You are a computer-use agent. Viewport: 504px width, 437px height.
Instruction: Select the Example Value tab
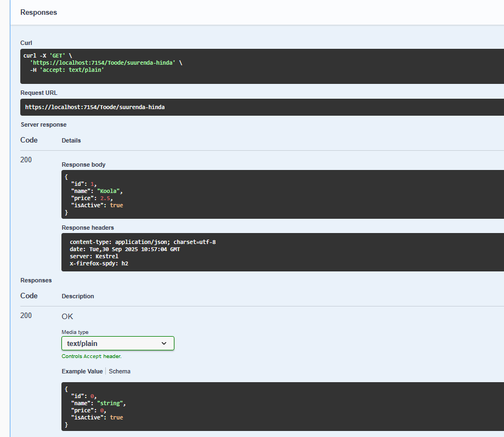click(82, 371)
